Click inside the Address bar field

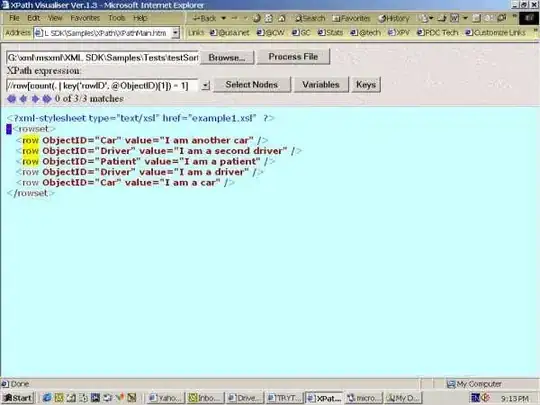point(103,33)
